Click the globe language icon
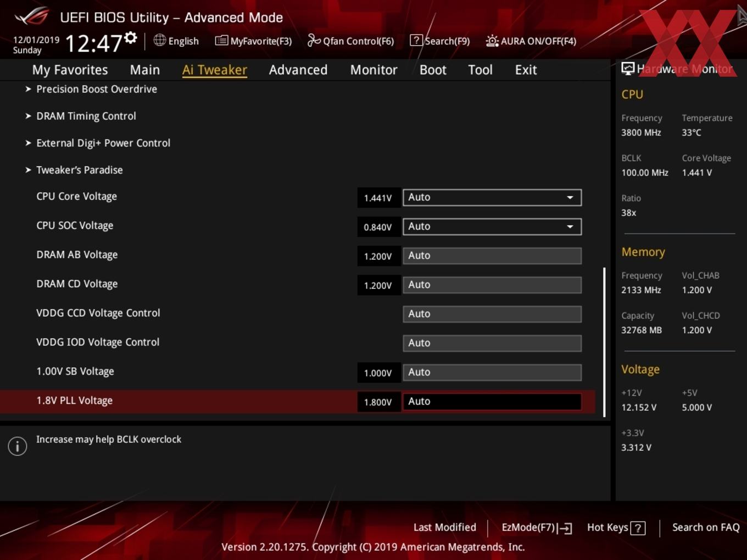Image resolution: width=747 pixels, height=560 pixels. [x=159, y=40]
